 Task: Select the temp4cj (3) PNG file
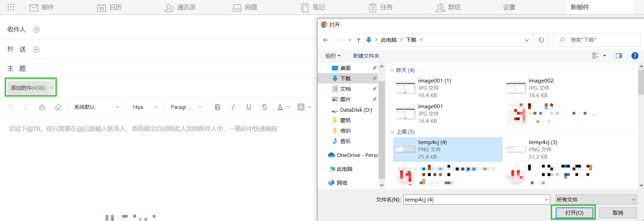tap(558, 149)
